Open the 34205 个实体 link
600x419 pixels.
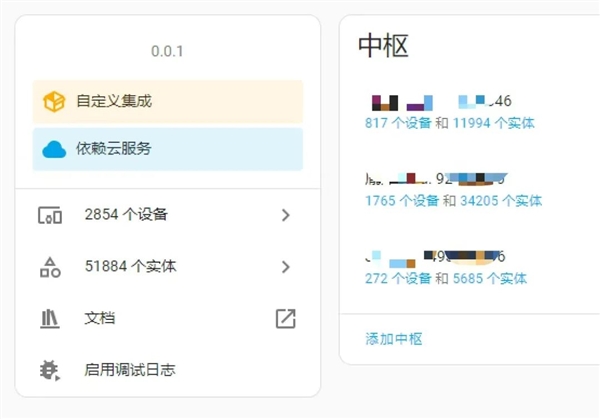pos(501,201)
